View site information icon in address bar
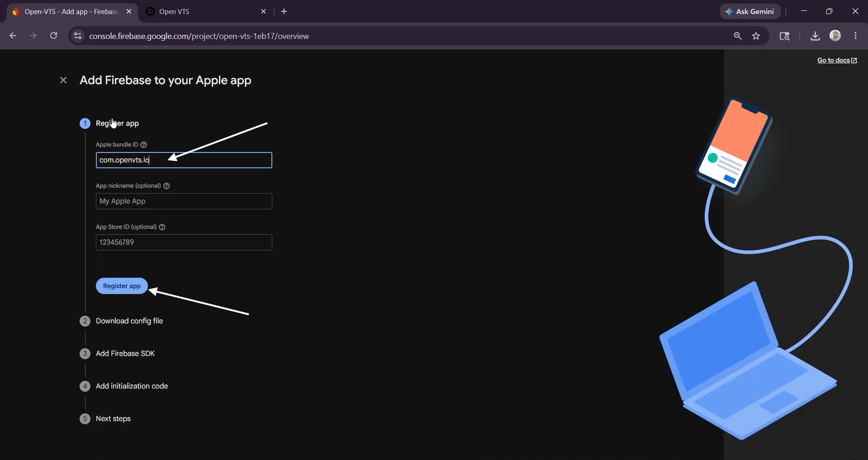This screenshot has height=460, width=868. [78, 36]
